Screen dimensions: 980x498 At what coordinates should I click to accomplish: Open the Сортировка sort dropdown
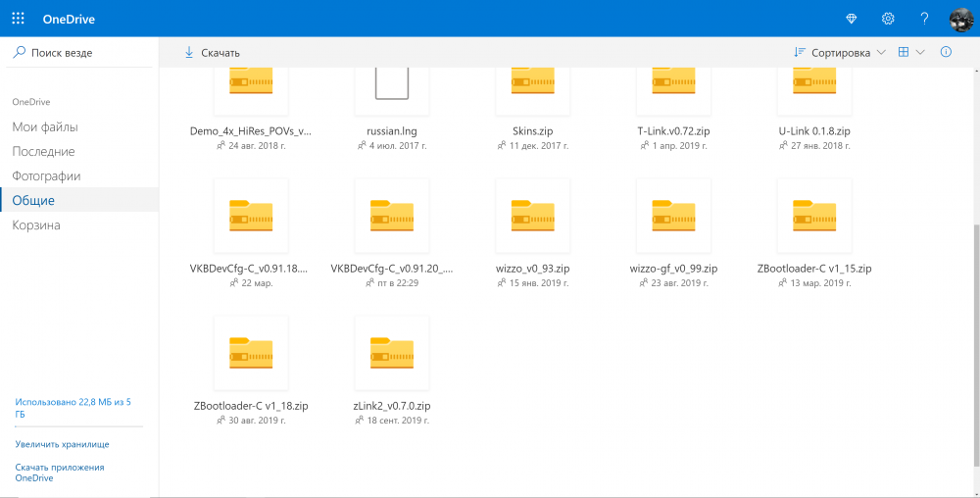840,53
